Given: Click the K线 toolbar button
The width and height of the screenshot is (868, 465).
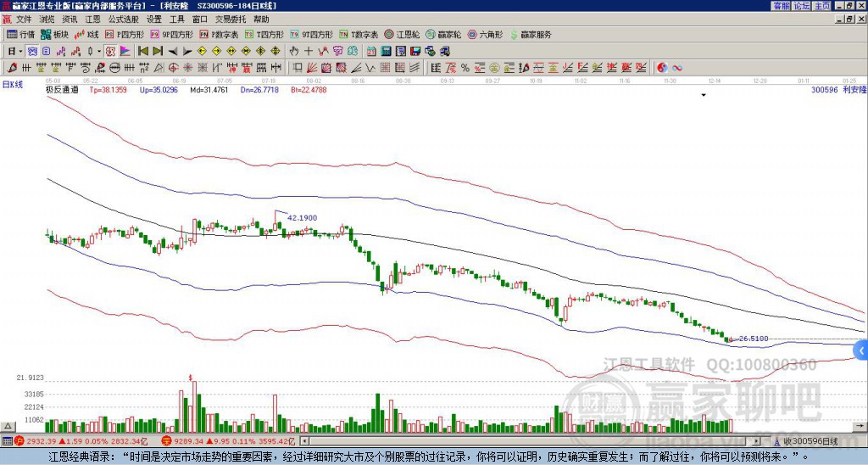Looking at the screenshot, I should [x=87, y=34].
